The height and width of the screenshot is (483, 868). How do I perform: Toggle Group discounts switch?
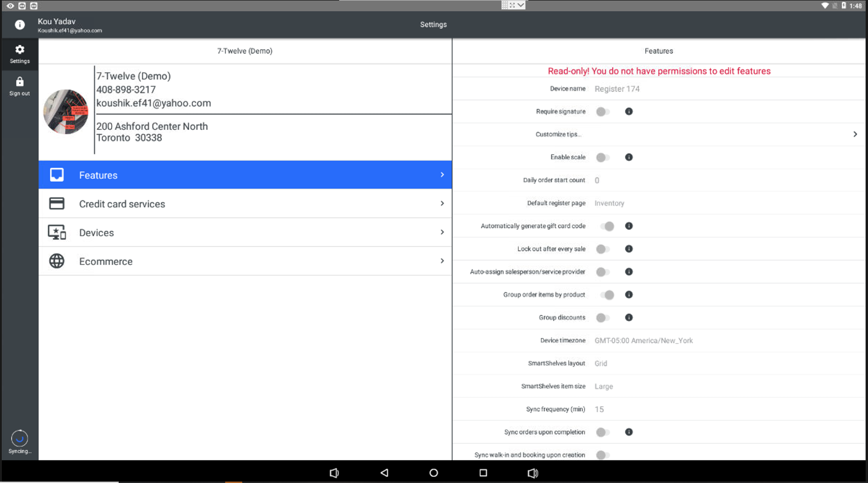tap(603, 318)
